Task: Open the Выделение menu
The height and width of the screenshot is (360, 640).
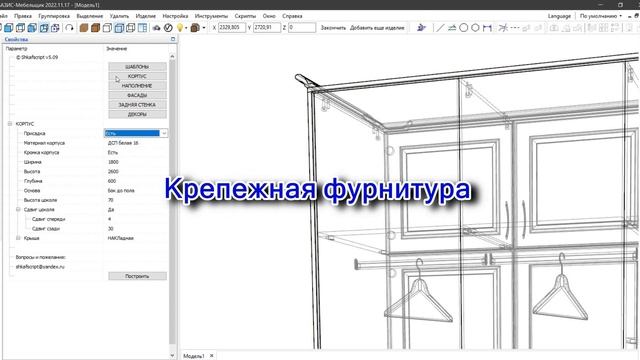Action: 90,16
